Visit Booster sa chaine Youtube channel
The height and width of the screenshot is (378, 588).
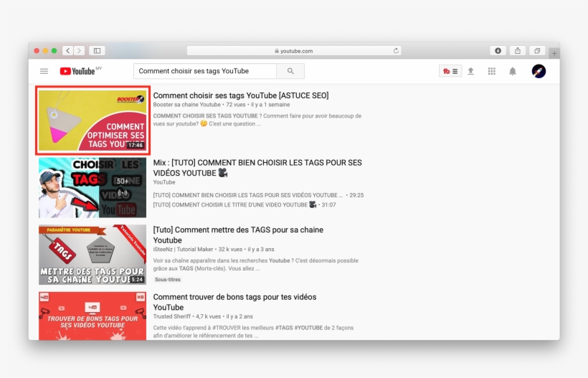(x=186, y=105)
